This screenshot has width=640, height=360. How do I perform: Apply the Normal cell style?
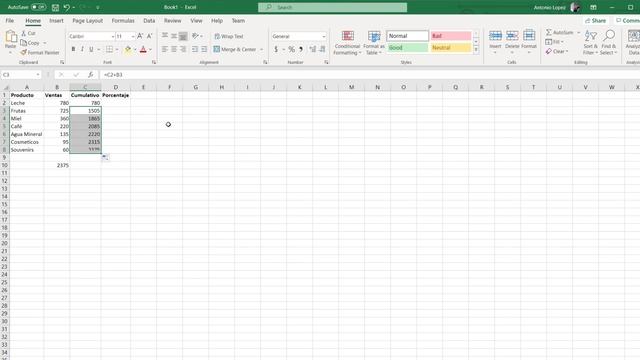click(407, 36)
